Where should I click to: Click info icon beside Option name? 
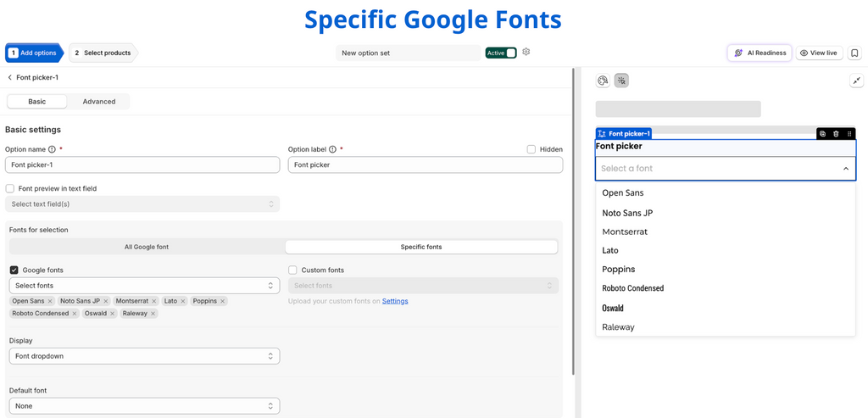point(52,149)
